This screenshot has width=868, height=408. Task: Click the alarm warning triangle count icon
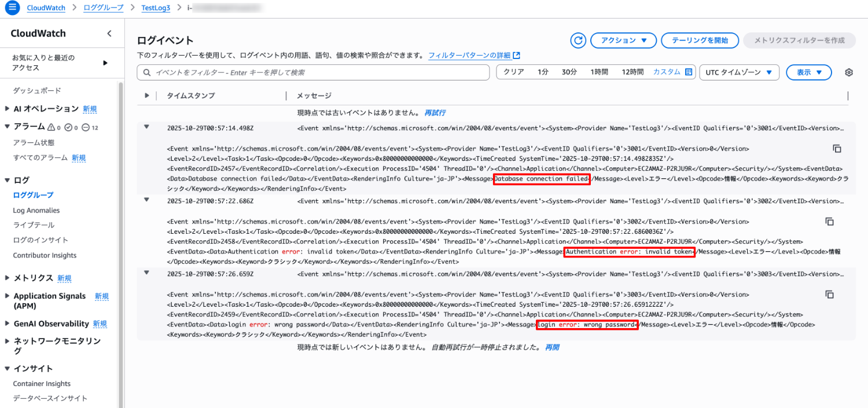click(x=53, y=127)
